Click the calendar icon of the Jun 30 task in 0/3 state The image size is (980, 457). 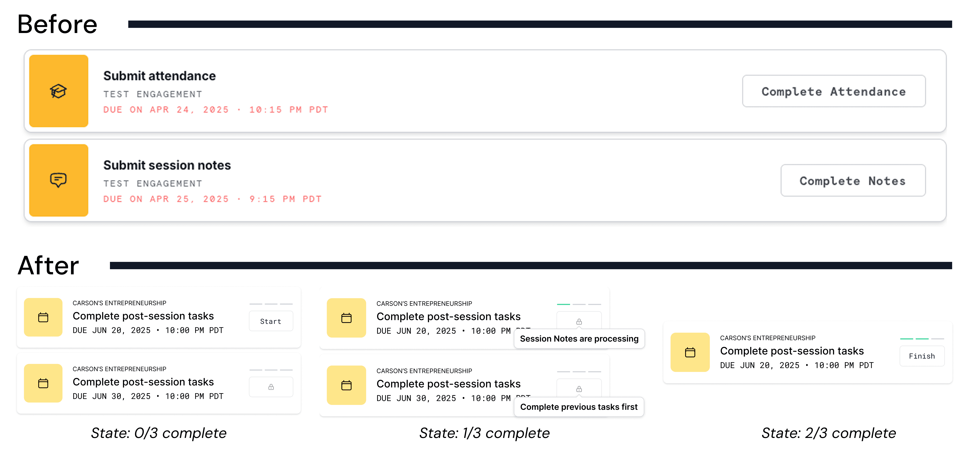pyautogui.click(x=43, y=383)
